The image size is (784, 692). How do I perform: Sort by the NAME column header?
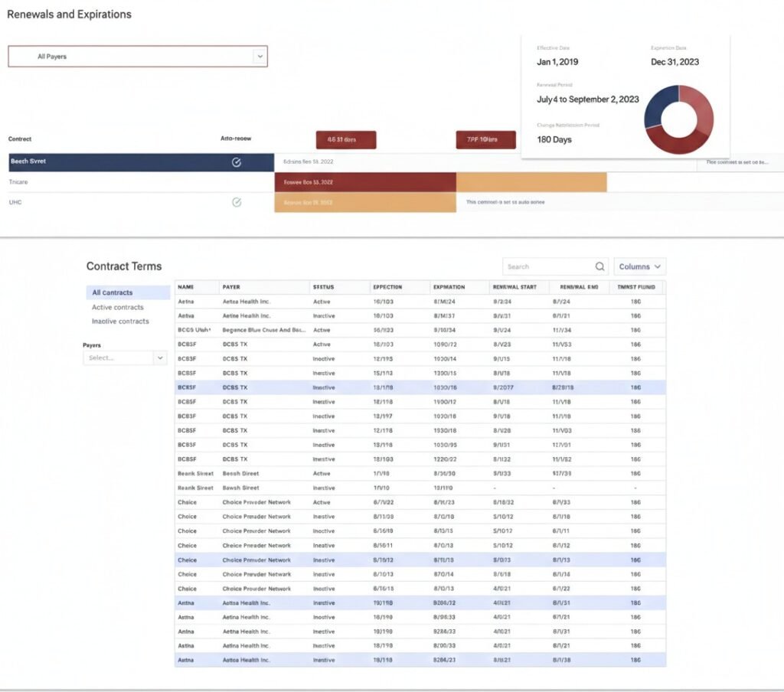pos(186,287)
